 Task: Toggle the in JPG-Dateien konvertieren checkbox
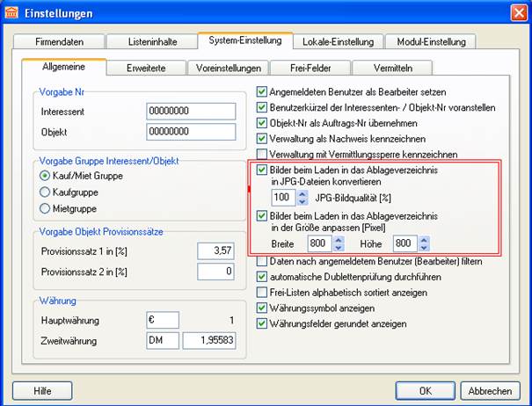tap(261, 170)
